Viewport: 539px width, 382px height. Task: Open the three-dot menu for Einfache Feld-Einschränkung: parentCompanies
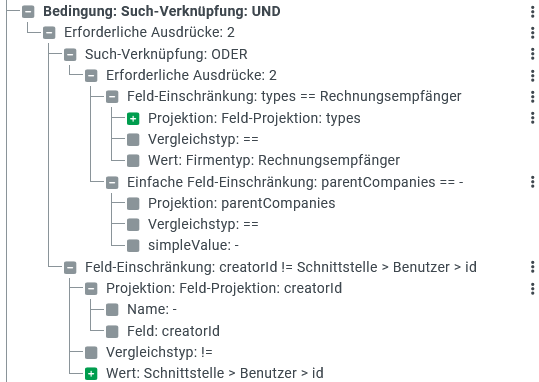(532, 182)
